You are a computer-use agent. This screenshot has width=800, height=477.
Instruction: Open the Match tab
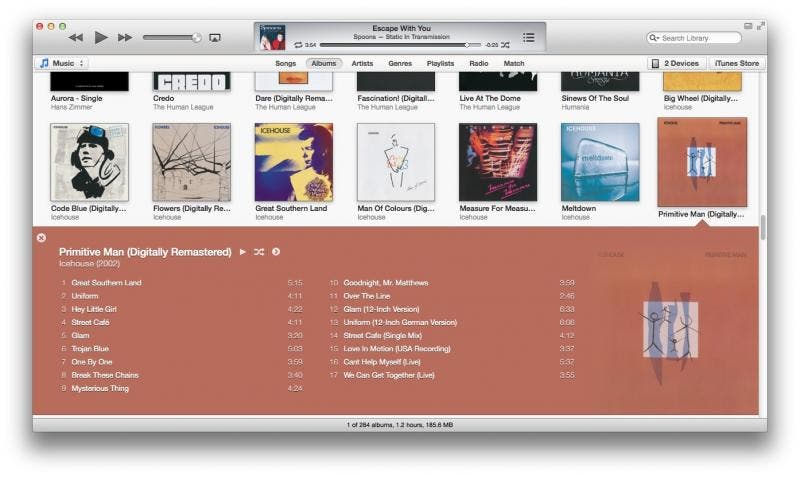[514, 63]
